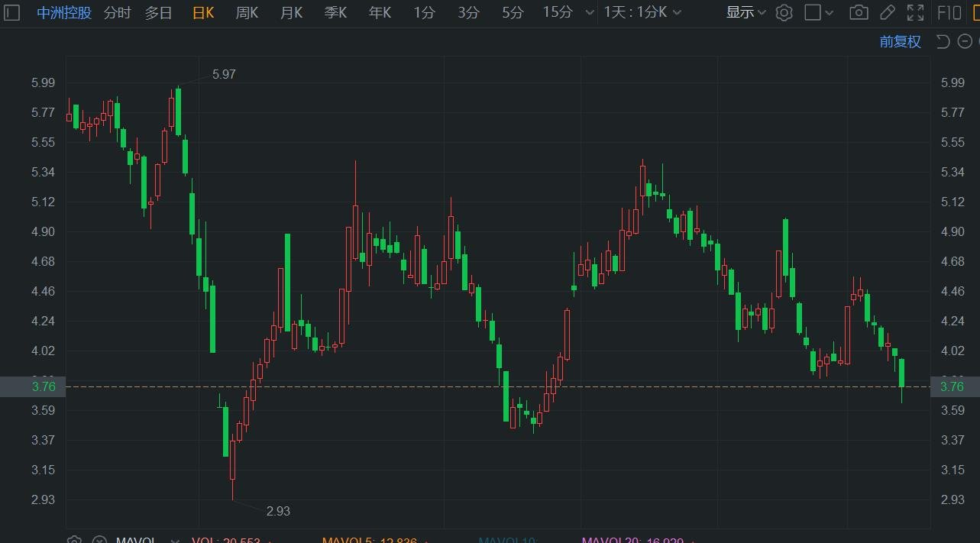
Task: Select the 年K yearly candlestick tab
Action: [x=380, y=12]
